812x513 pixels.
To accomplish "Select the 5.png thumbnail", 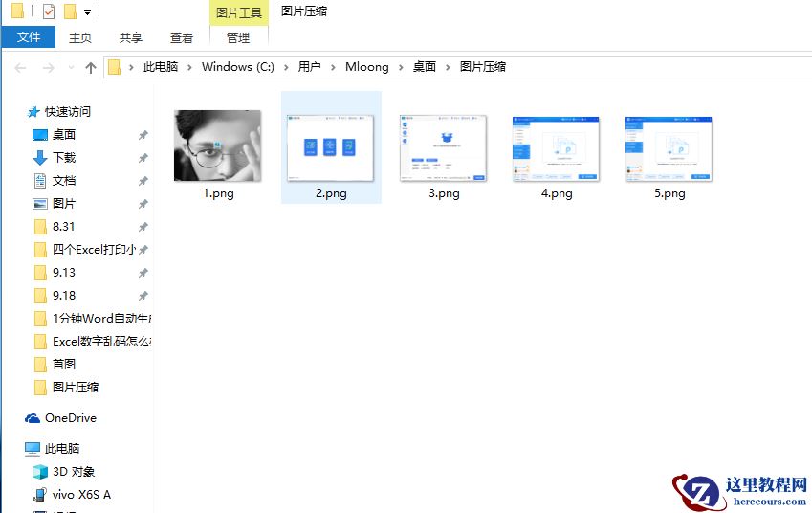I will [x=669, y=148].
